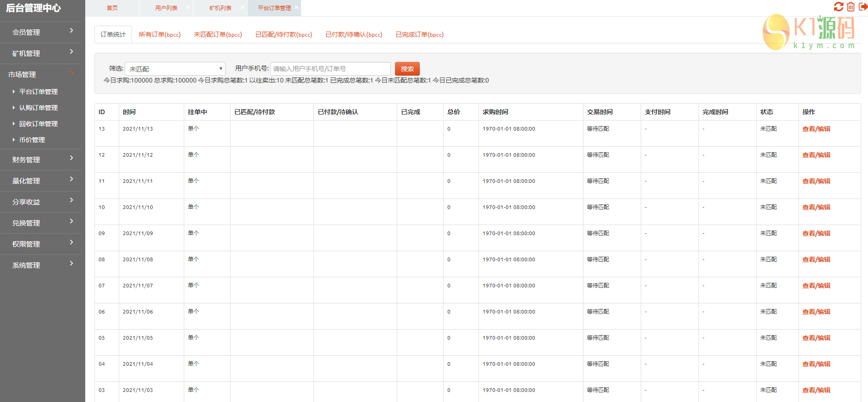Expand the 分享收益 sidebar menu
868x402 pixels.
[40, 202]
